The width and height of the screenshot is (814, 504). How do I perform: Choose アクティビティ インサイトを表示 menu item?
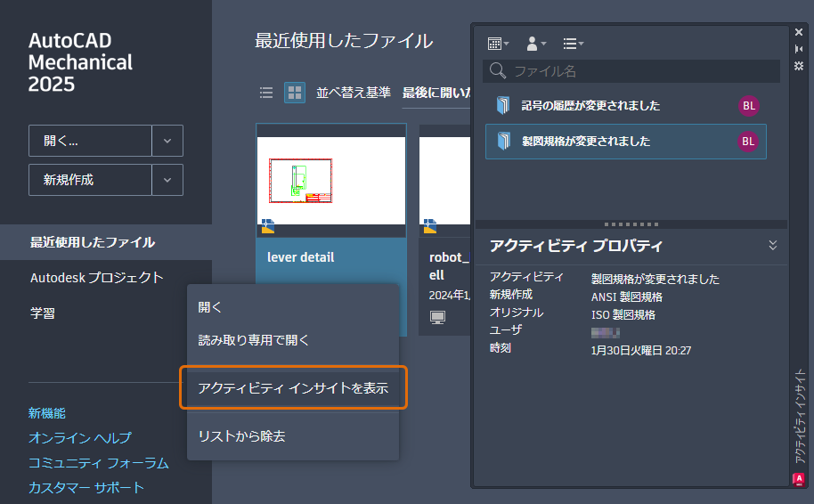(x=293, y=388)
